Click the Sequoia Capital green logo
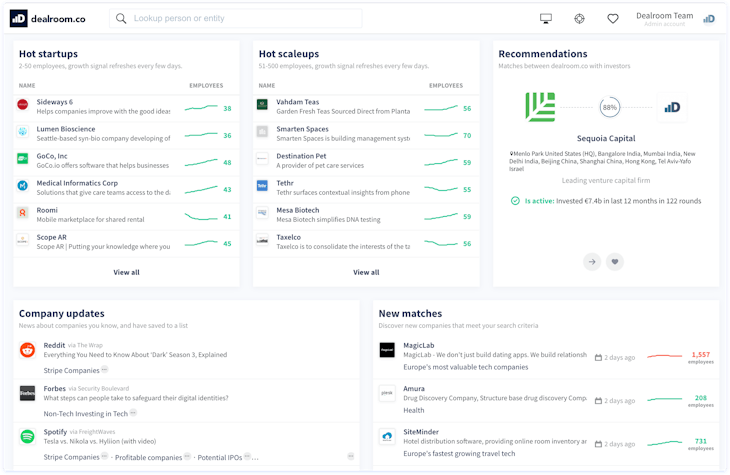The height and width of the screenshot is (475, 730). click(540, 107)
